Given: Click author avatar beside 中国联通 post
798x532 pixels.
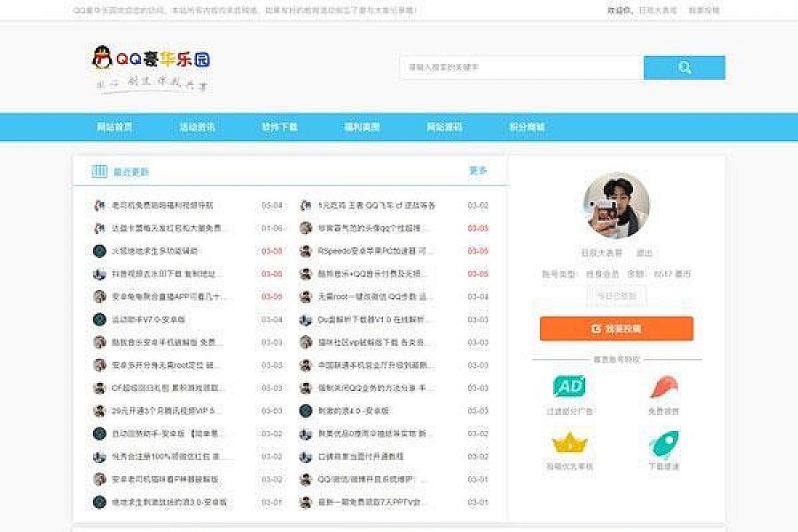Looking at the screenshot, I should click(305, 365).
